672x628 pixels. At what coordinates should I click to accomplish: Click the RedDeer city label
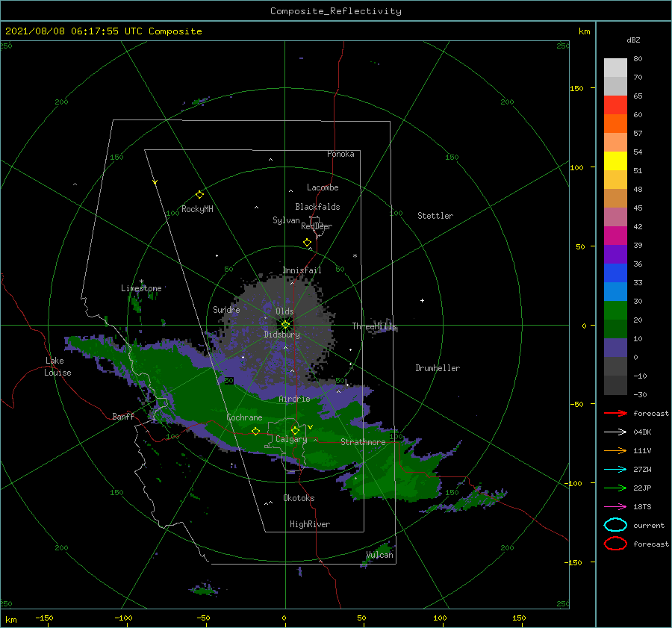[x=317, y=226]
